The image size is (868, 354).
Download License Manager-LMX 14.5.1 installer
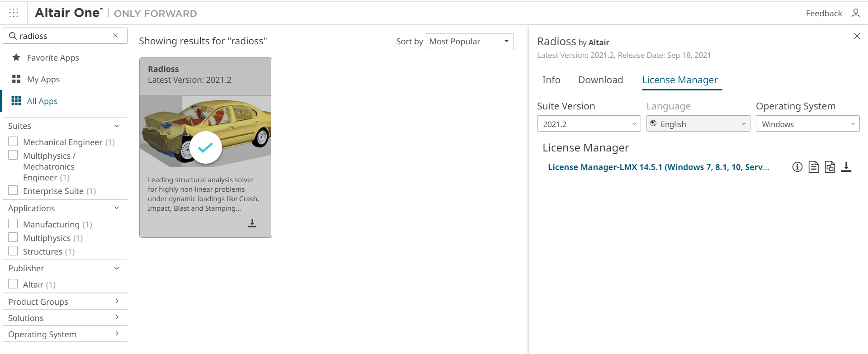(846, 167)
